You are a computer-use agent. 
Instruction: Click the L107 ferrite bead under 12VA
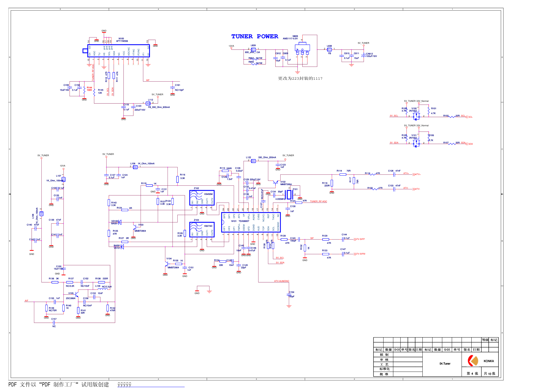64,179
